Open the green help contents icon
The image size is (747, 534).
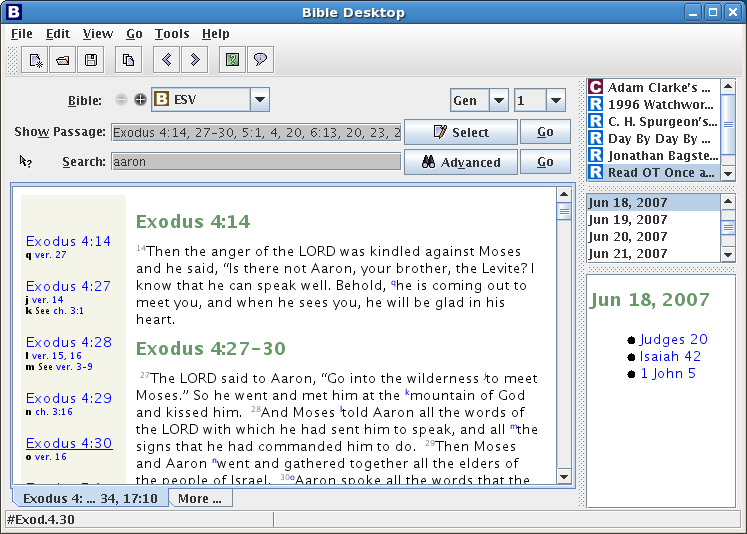[232, 60]
